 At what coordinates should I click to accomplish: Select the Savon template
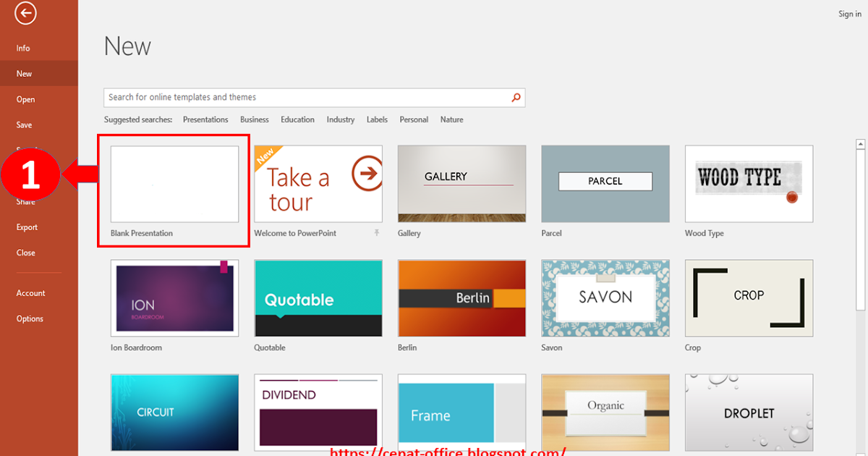(605, 298)
